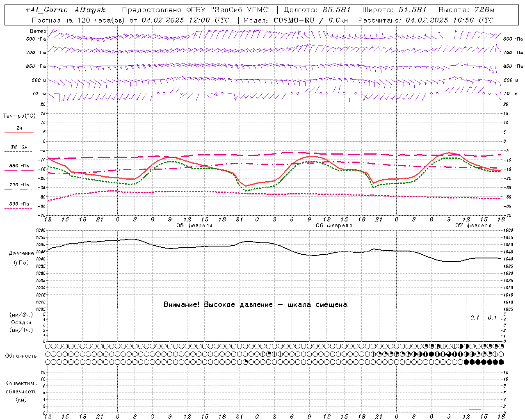
Task: Click the (мм/1ч.) unit label
Action: click(21, 331)
